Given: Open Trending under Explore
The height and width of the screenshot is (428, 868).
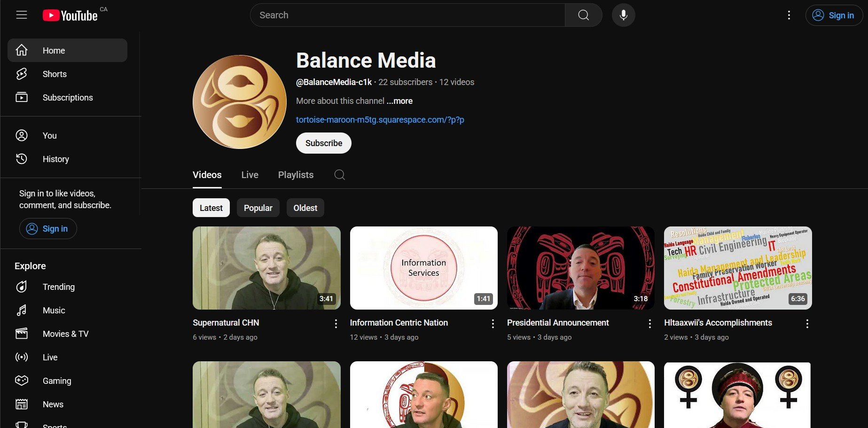Looking at the screenshot, I should (x=67, y=287).
